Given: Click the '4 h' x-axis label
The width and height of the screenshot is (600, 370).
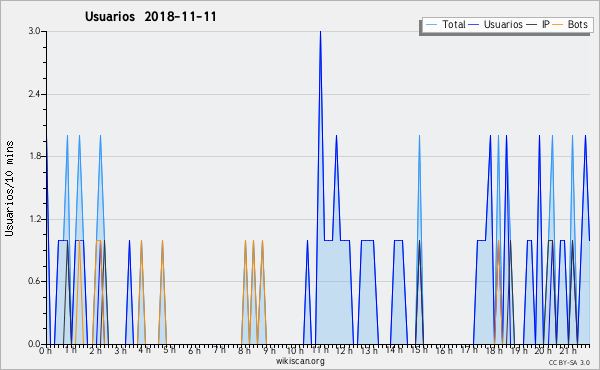Looking at the screenshot, I should (x=144, y=350).
